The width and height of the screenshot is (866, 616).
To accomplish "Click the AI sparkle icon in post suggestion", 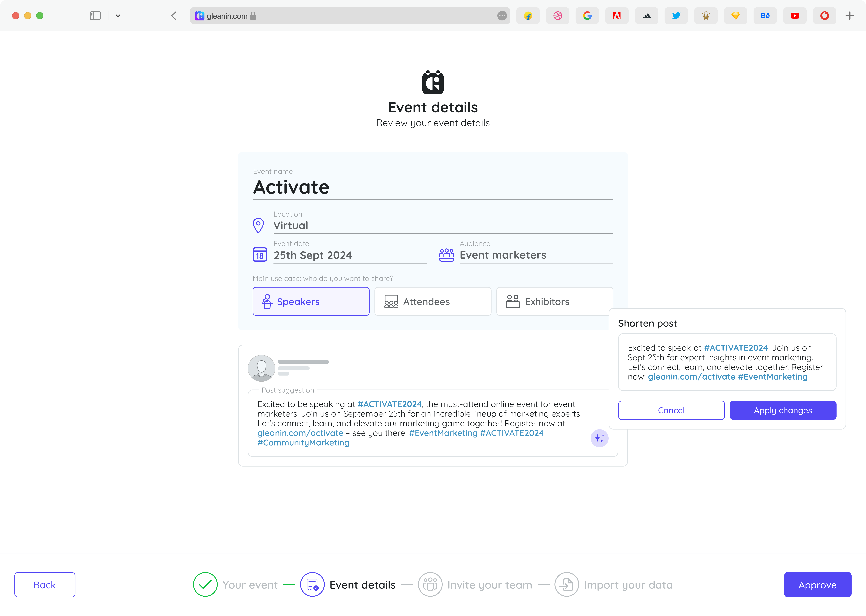I will [599, 439].
